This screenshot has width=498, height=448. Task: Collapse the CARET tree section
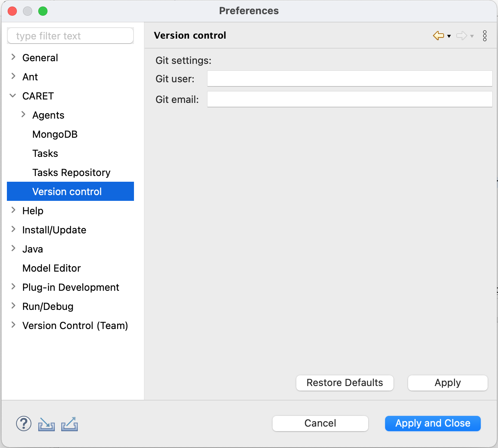tap(13, 96)
